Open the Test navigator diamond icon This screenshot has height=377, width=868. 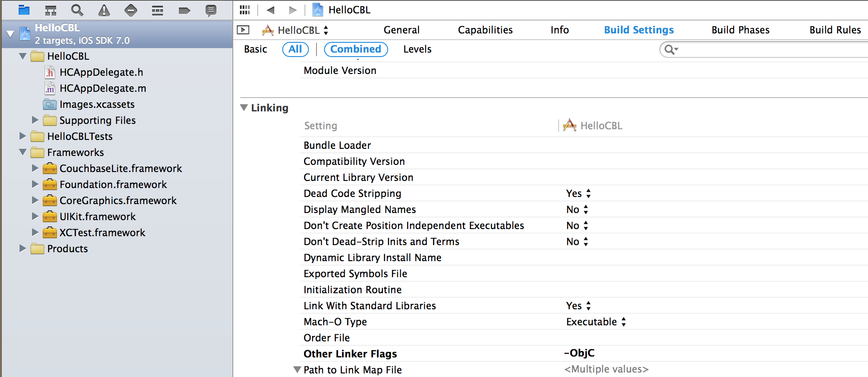pos(130,10)
